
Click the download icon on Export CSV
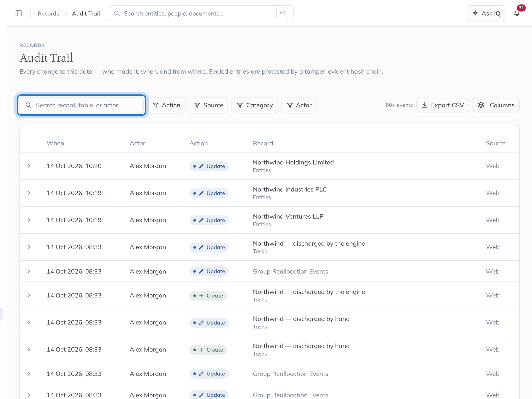pos(425,105)
